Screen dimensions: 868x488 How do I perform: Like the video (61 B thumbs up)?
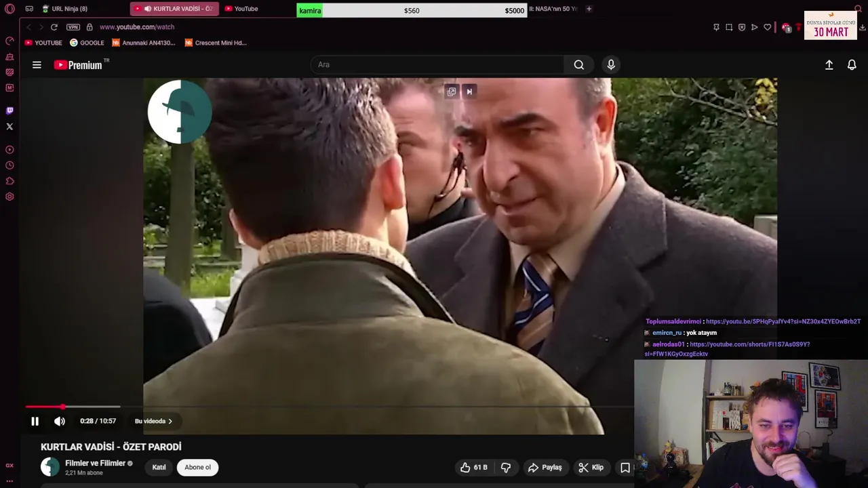473,467
